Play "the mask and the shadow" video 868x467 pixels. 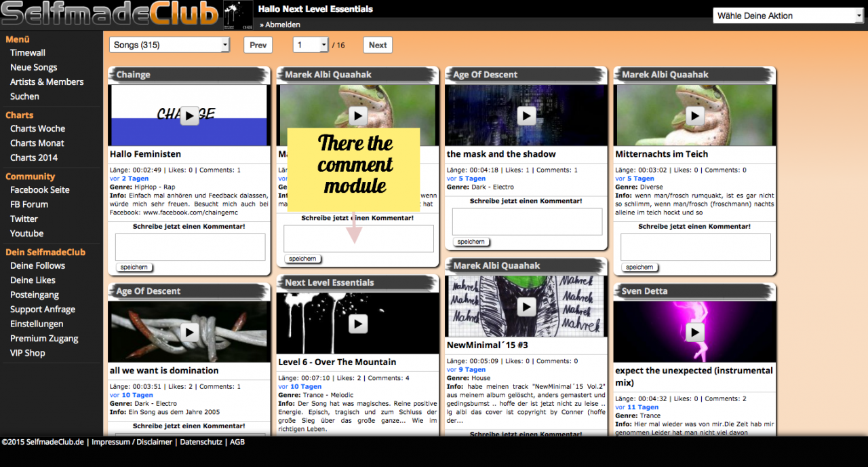tap(526, 116)
